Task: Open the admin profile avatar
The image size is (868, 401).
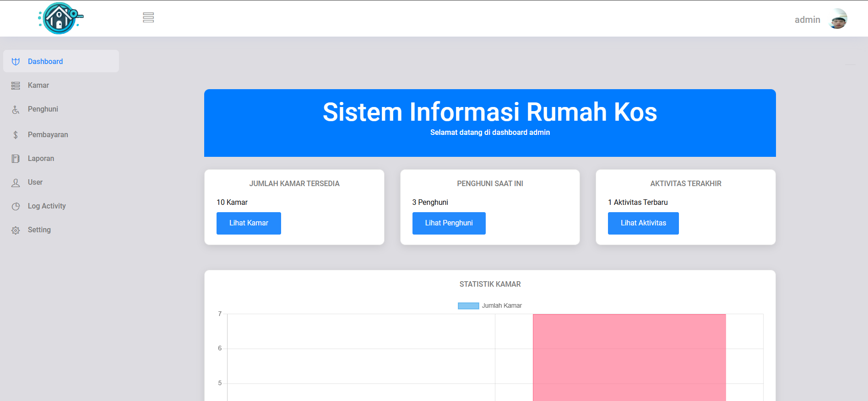Action: [x=837, y=19]
